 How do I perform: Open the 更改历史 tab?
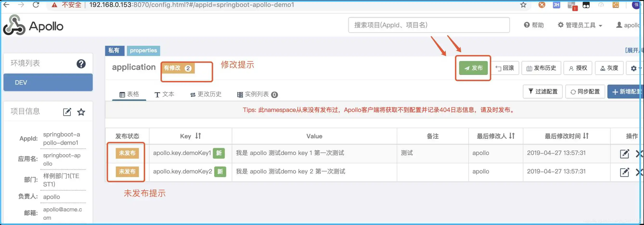(x=206, y=94)
